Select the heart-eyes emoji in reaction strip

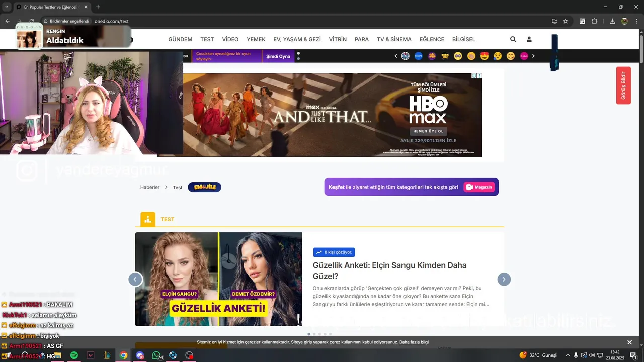[x=485, y=56]
